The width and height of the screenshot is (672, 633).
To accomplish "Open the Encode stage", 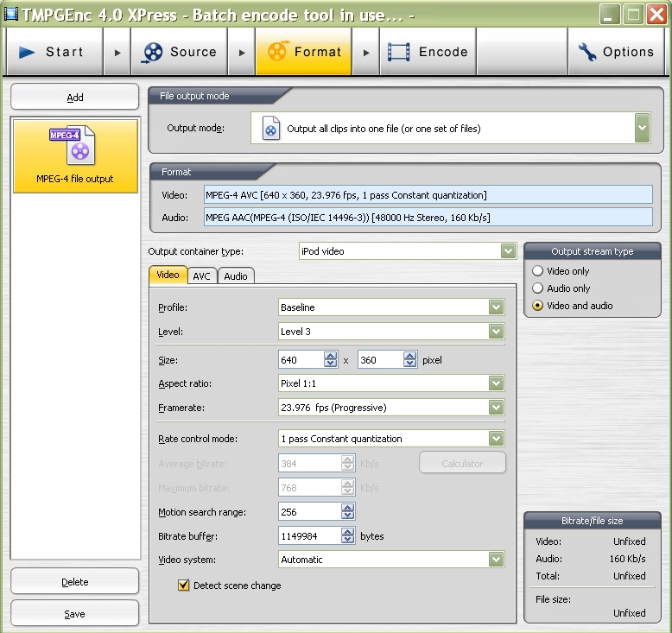I will [x=428, y=52].
